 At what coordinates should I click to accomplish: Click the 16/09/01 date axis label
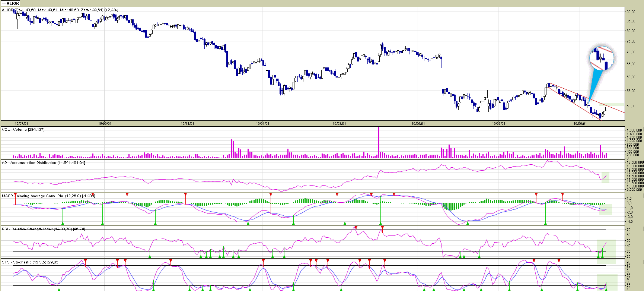coord(580,124)
